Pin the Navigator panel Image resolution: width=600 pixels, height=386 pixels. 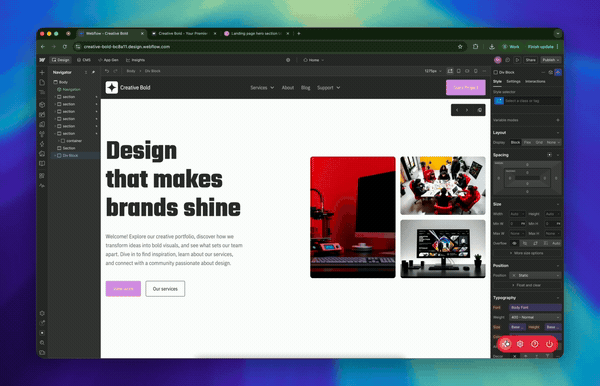coord(93,72)
